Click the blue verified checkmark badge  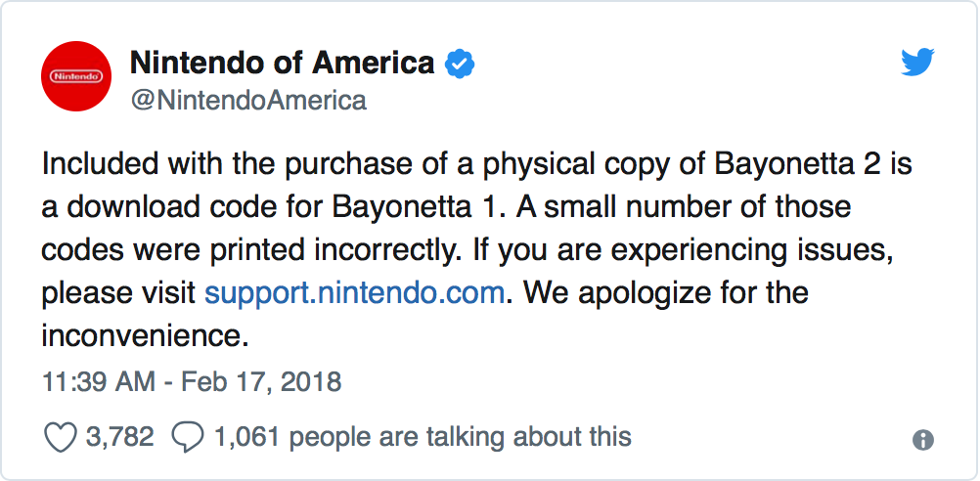pyautogui.click(x=460, y=65)
